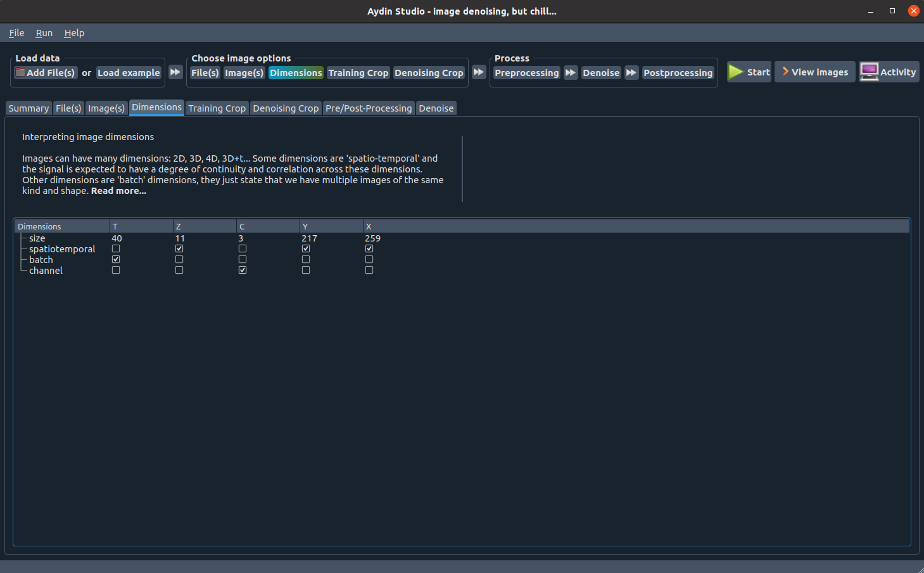
Task: Enable batch for C dimension
Action: (243, 259)
